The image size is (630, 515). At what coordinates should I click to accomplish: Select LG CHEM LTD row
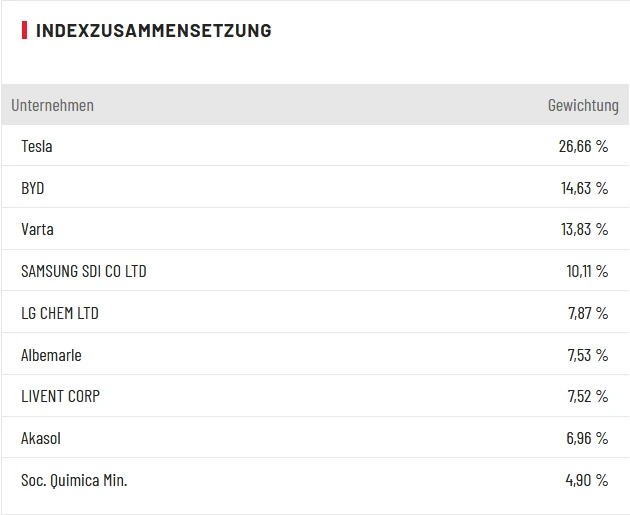[60, 313]
